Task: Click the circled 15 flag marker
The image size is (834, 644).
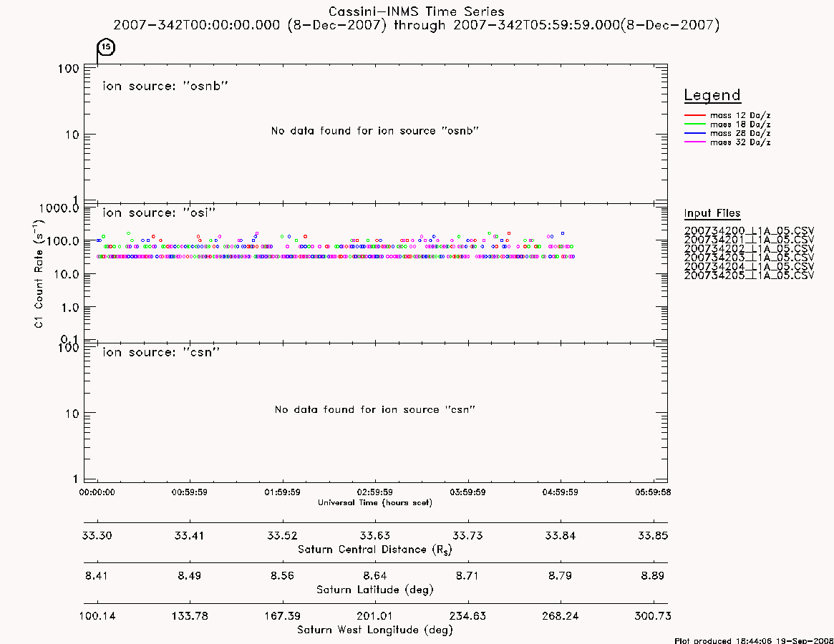Action: [107, 47]
